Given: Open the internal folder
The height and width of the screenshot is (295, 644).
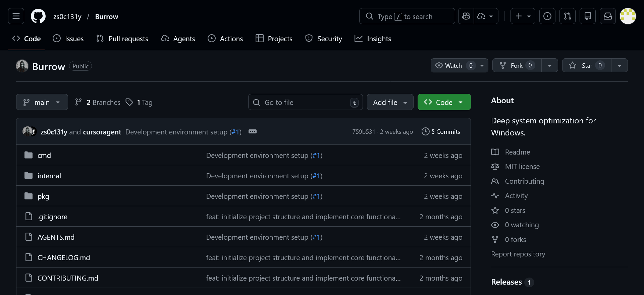Looking at the screenshot, I should pos(49,176).
